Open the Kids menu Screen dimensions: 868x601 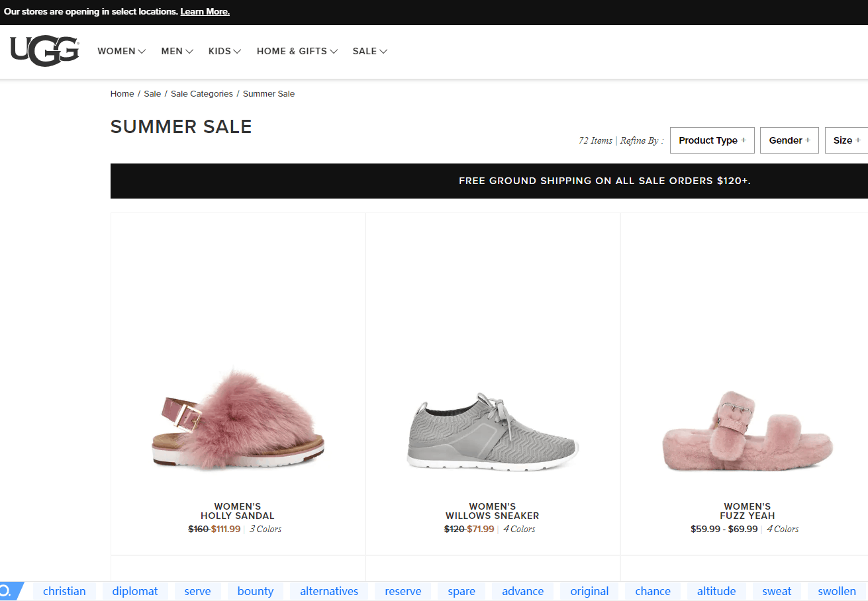pyautogui.click(x=225, y=51)
